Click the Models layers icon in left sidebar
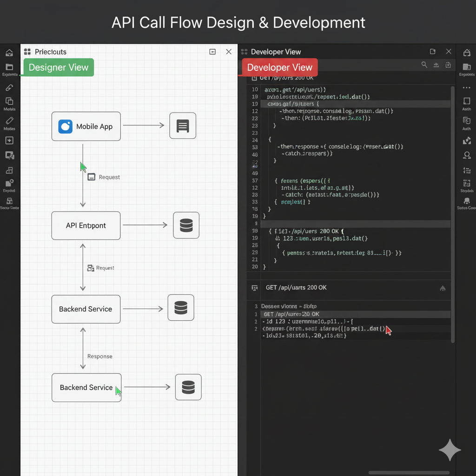 [x=9, y=101]
